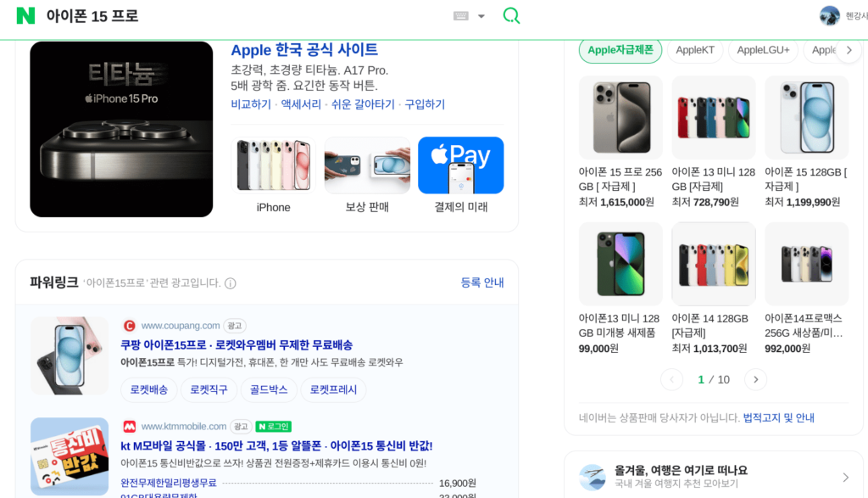The height and width of the screenshot is (498, 868).
Task: Open 아이폰 15 128GB product image
Action: 807,117
